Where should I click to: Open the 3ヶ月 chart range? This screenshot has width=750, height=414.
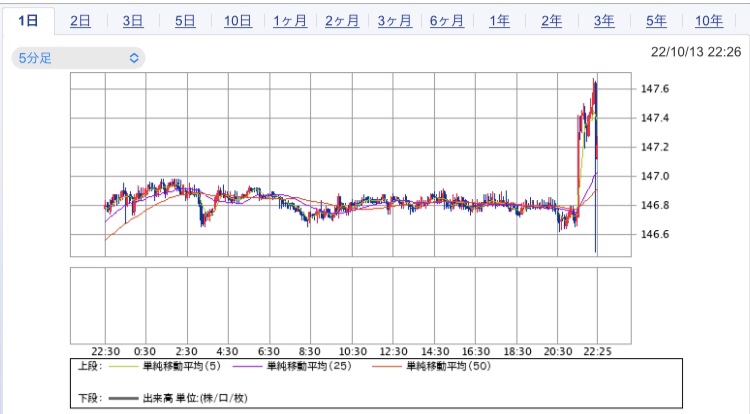(x=395, y=21)
